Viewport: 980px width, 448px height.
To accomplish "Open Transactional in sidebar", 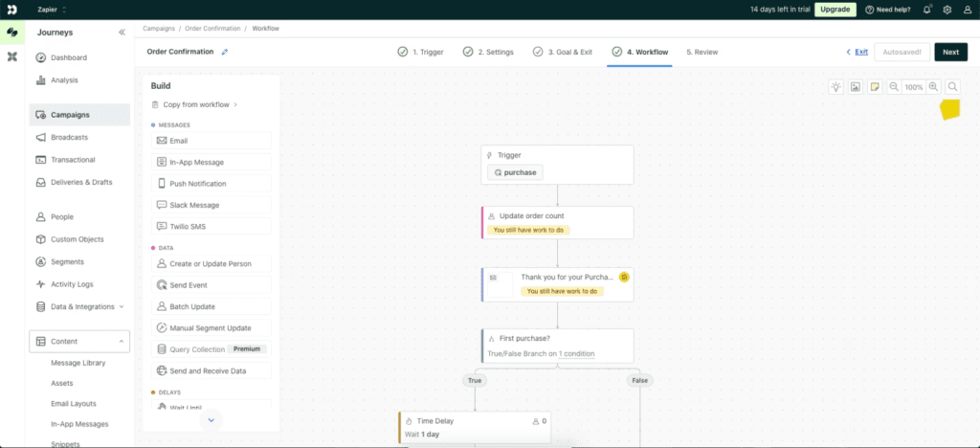I will (79, 160).
